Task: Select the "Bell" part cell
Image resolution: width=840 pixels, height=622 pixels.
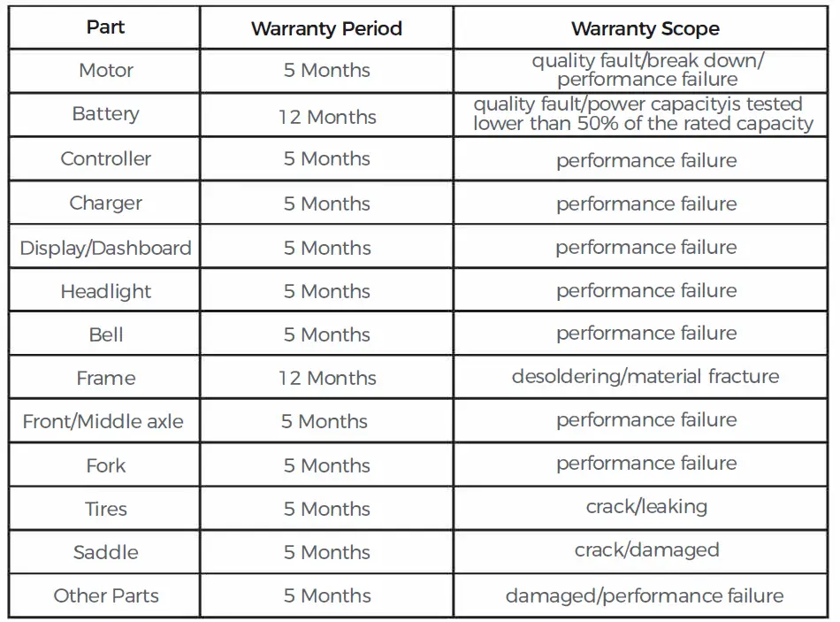Action: pos(105,334)
